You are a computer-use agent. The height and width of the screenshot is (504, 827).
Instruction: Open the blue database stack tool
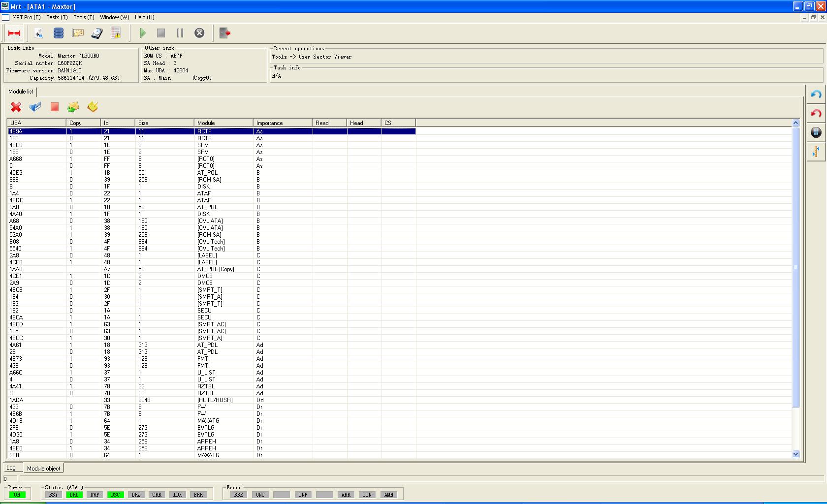pos(58,33)
